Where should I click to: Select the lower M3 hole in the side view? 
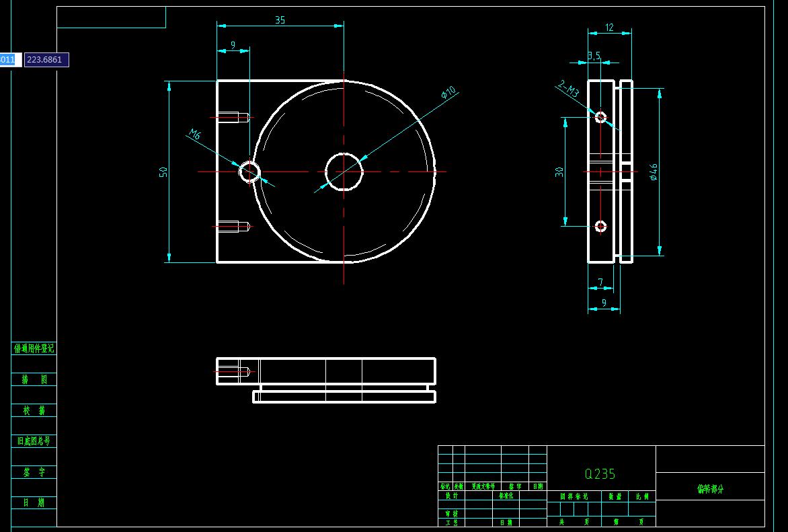tap(600, 227)
